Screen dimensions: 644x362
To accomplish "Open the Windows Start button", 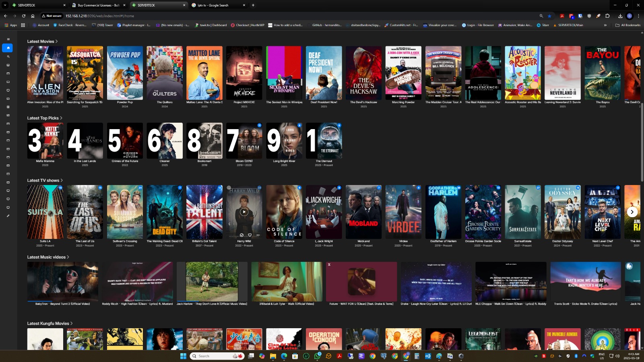I will 183,356.
